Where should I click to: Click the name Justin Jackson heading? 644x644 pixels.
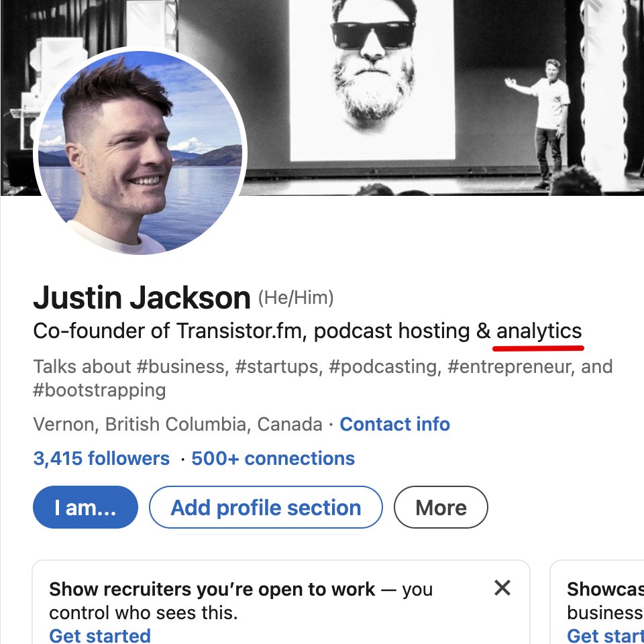click(142, 298)
